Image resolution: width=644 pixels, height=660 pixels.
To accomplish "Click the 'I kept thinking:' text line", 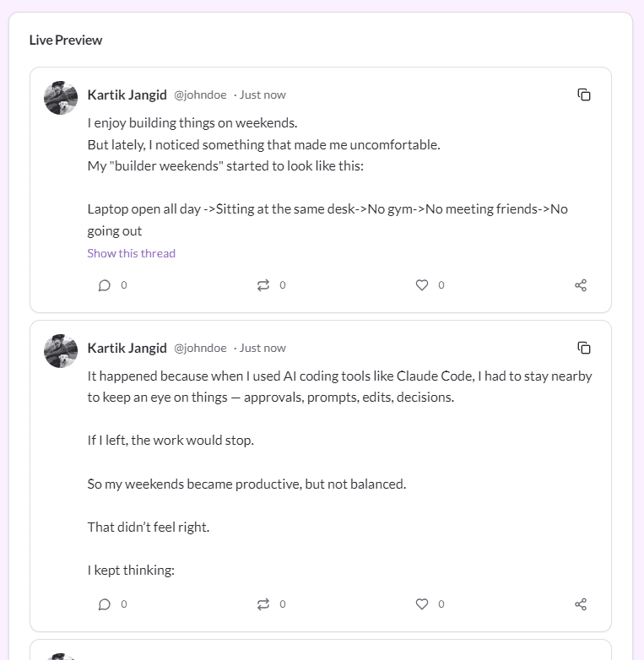I will point(131,571).
